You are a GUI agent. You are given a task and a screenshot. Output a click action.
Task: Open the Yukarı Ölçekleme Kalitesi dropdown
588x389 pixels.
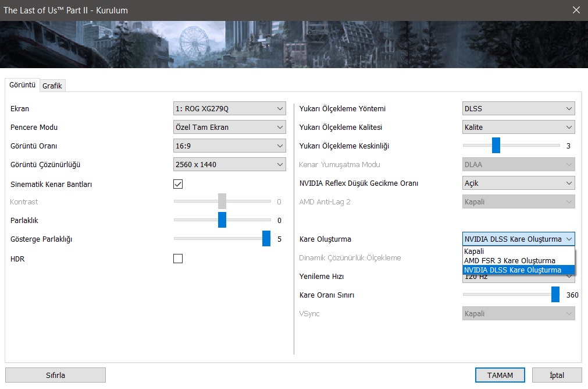tap(519, 128)
